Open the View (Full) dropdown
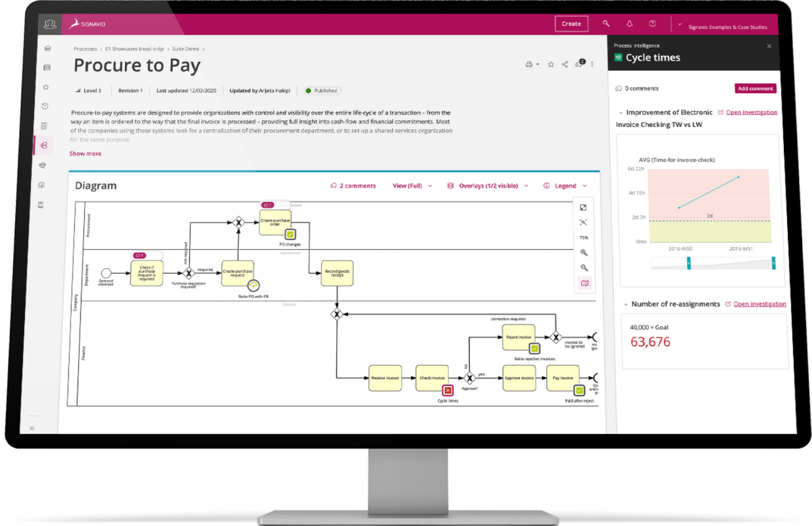This screenshot has height=526, width=812. [411, 185]
